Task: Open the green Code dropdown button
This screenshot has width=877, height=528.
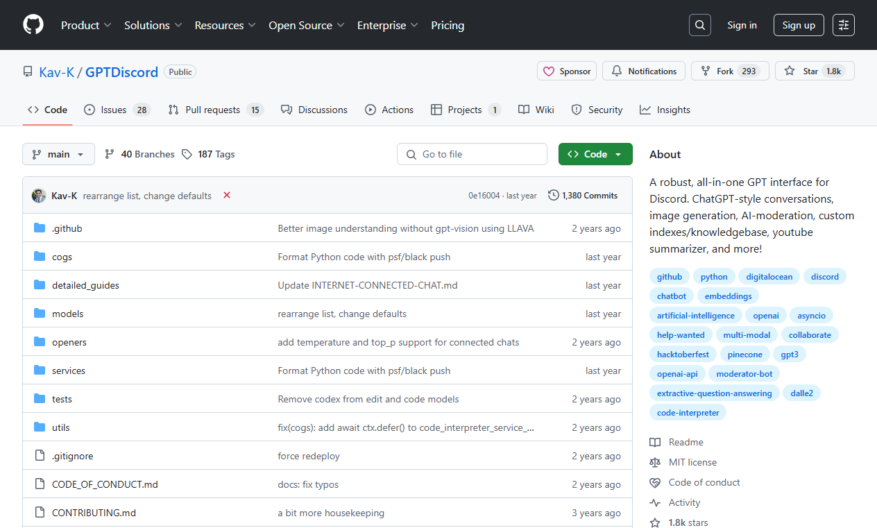Action: tap(595, 154)
